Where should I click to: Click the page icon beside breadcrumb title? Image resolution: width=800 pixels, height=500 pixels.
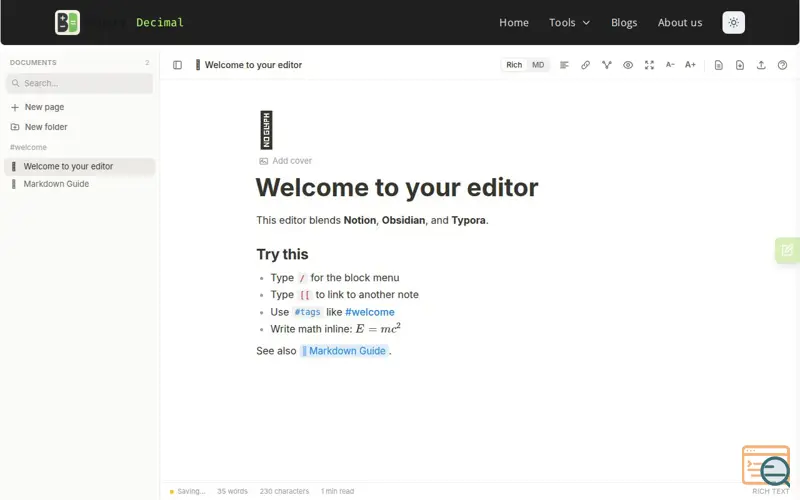197,65
